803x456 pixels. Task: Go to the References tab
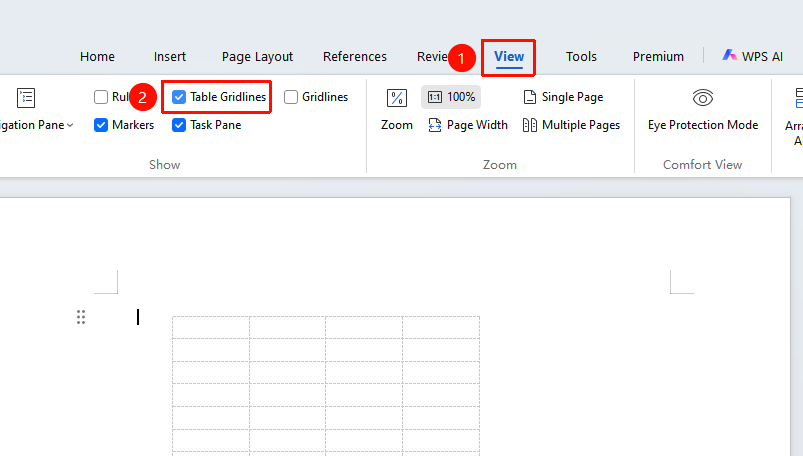point(355,56)
